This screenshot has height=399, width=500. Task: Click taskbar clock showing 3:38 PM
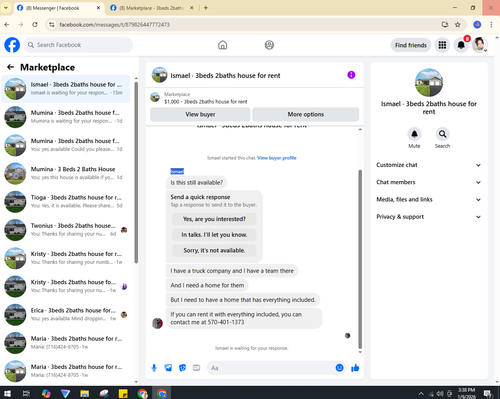[x=467, y=393]
